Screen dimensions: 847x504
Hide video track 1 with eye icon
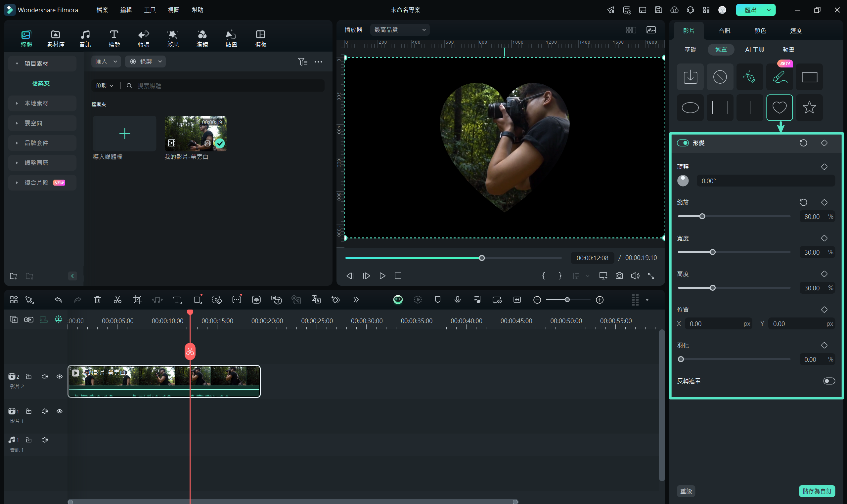tap(60, 411)
